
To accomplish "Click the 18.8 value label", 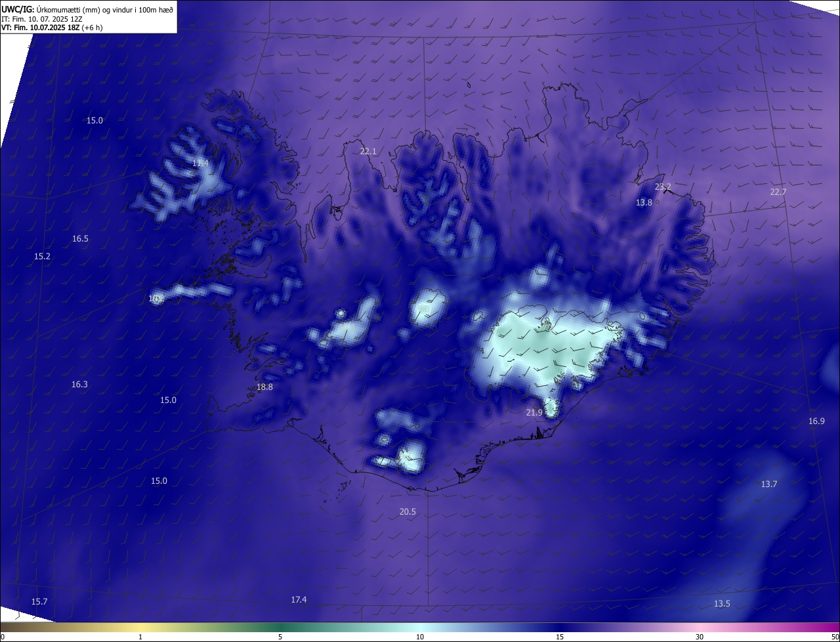I will [x=264, y=387].
